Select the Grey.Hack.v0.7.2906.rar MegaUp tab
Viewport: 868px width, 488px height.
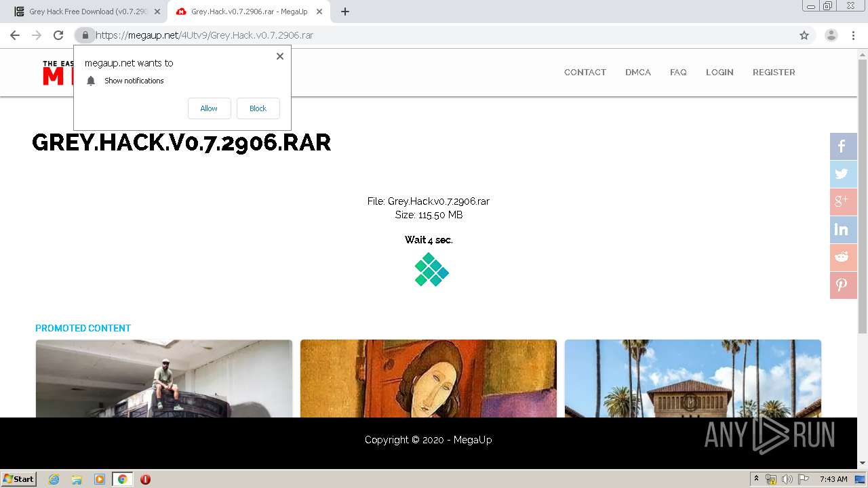coord(248,12)
